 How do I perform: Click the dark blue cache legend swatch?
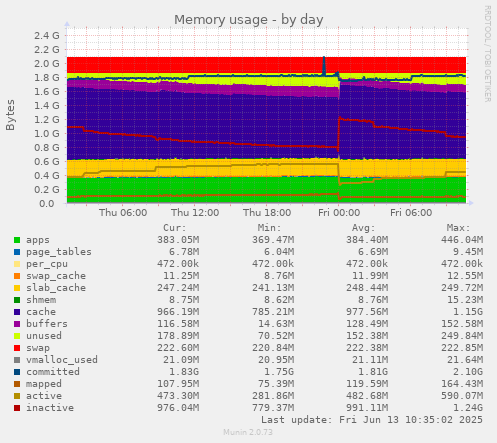pos(17,312)
